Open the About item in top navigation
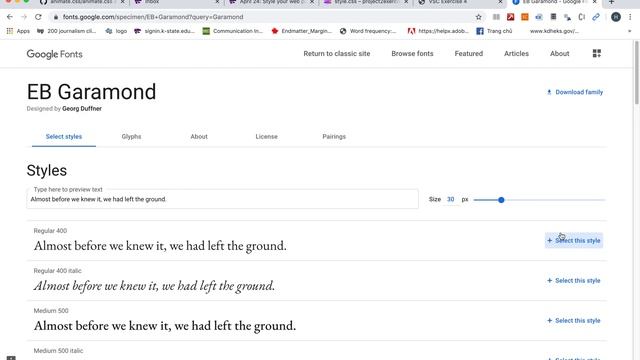Viewport: 640px width, 360px height. tap(560, 53)
